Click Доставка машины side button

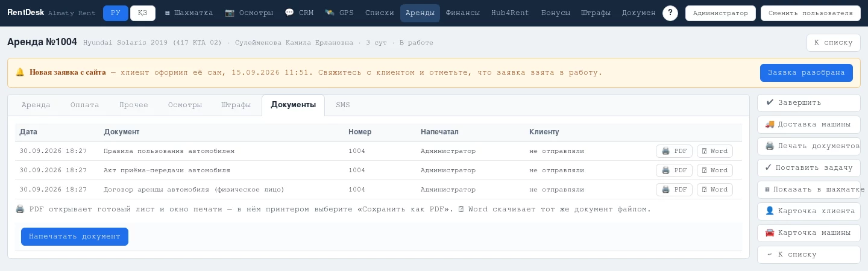click(x=808, y=125)
